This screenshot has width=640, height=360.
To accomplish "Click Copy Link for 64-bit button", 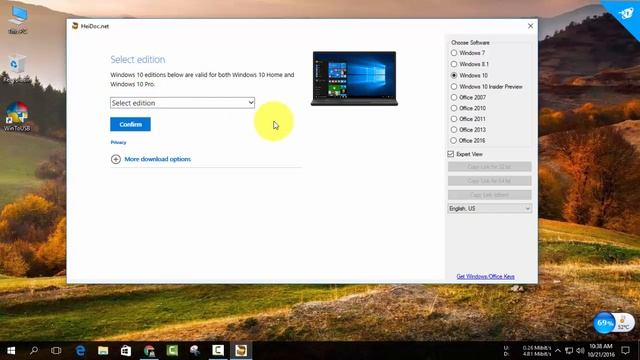I will (489, 181).
